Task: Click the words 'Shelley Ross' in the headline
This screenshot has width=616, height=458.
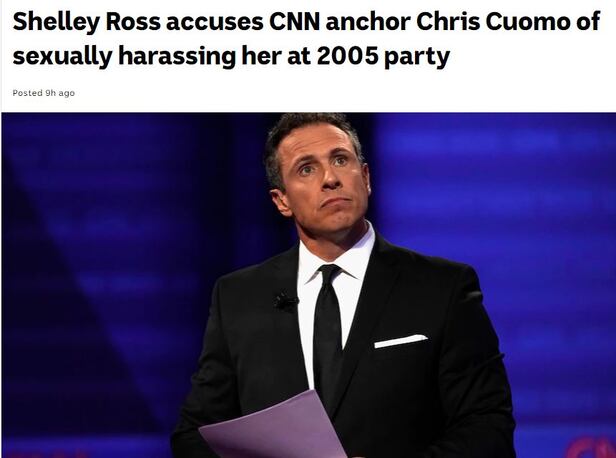Action: pos(86,22)
